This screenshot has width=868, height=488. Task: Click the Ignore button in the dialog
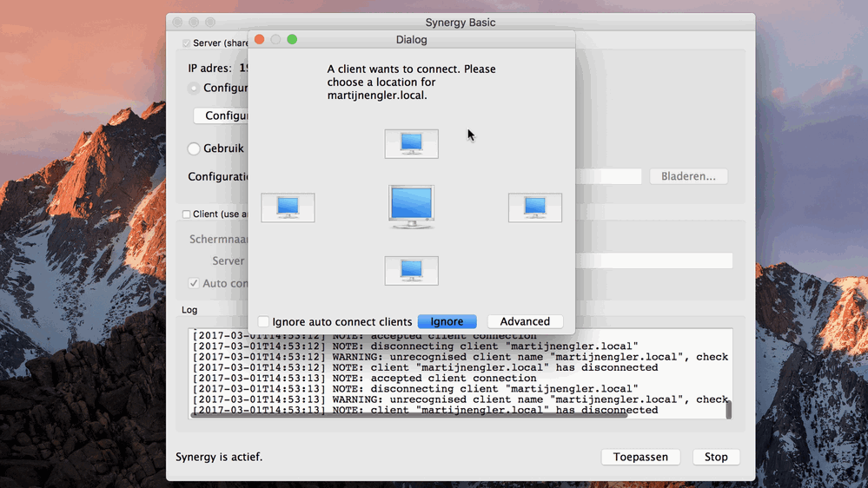447,321
